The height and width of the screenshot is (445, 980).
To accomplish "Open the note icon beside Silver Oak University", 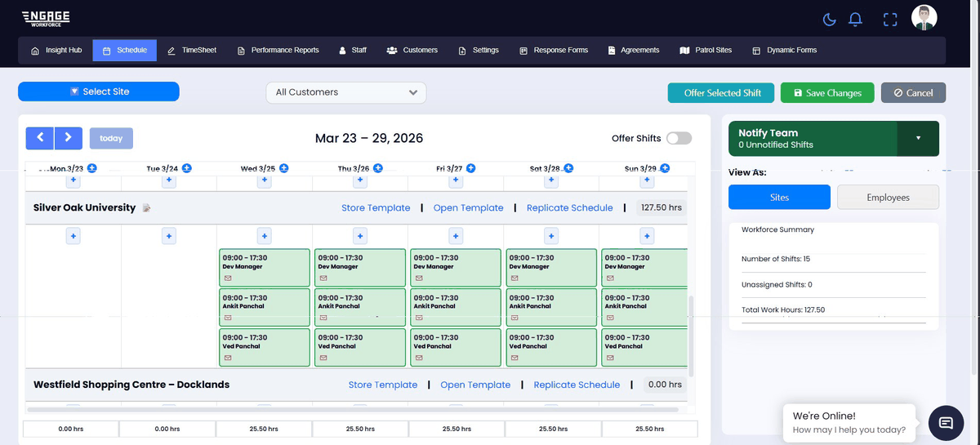I will click(147, 208).
